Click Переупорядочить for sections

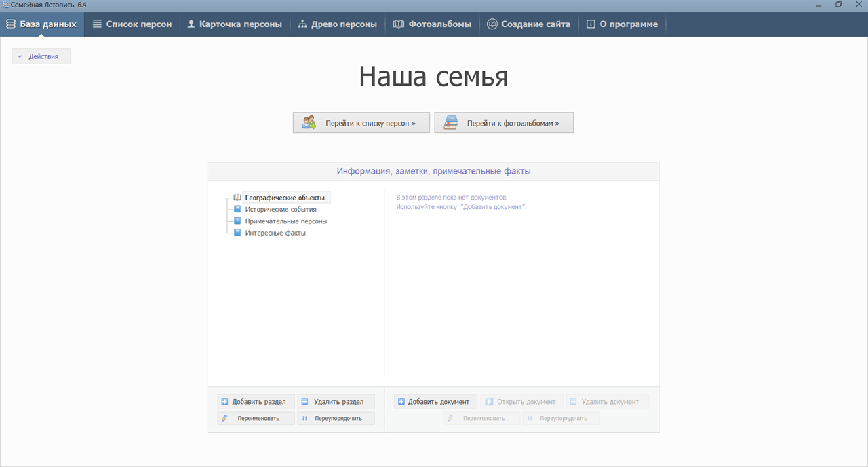(336, 418)
